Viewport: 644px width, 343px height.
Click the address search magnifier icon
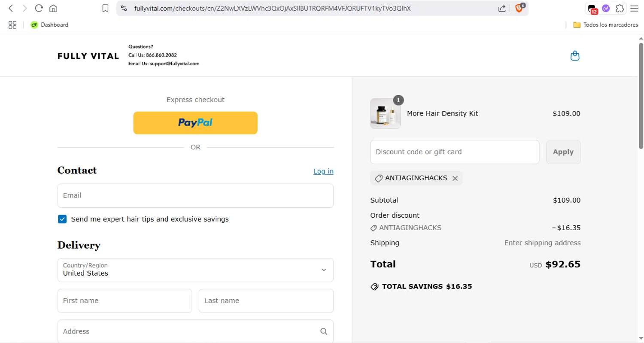(324, 331)
